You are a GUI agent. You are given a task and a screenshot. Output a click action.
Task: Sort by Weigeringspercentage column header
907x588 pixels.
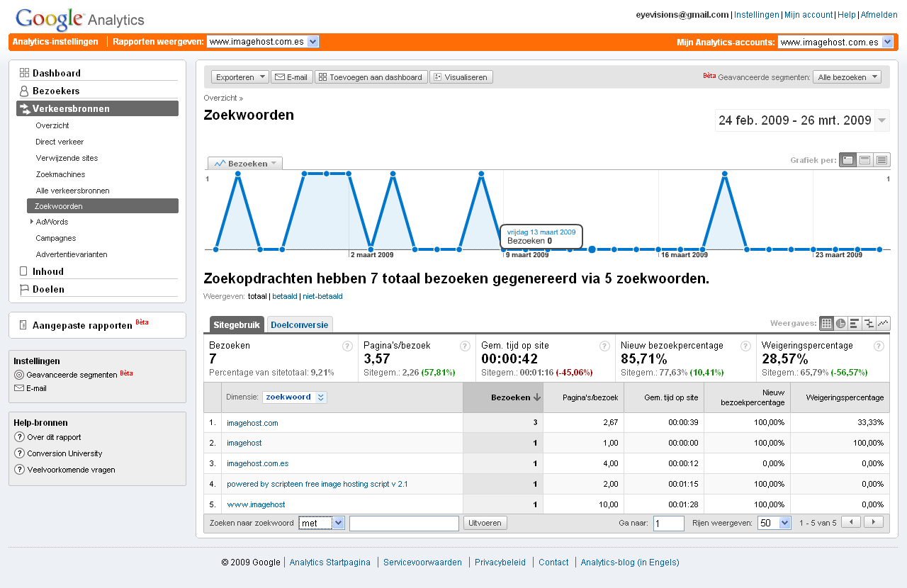coord(840,397)
